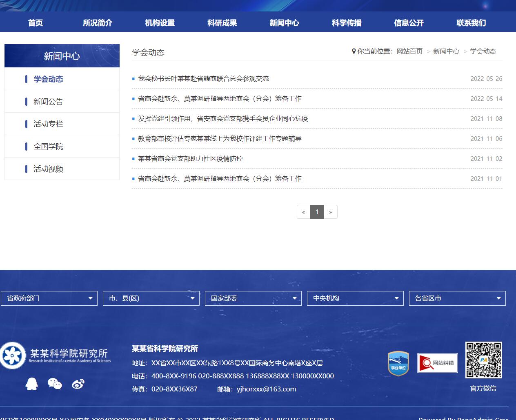Viewport: 516px width, 420px height.
Task: Click the 事业单位 shield badge
Action: click(x=398, y=363)
